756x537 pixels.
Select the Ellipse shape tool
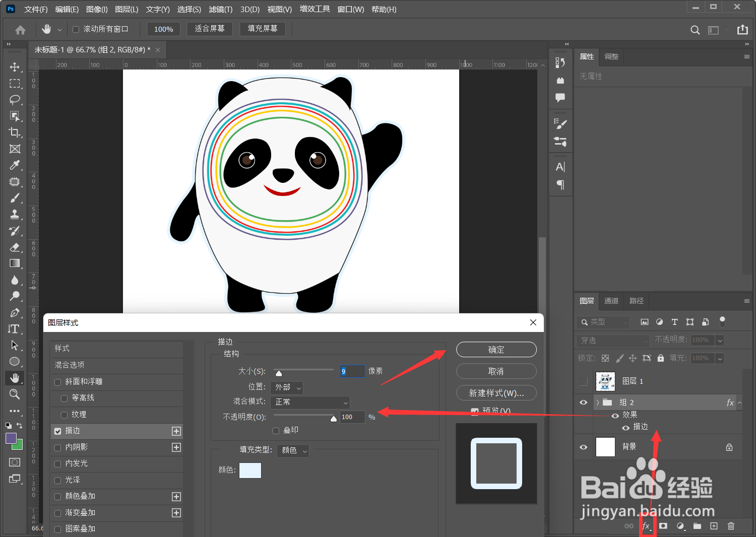pos(15,362)
